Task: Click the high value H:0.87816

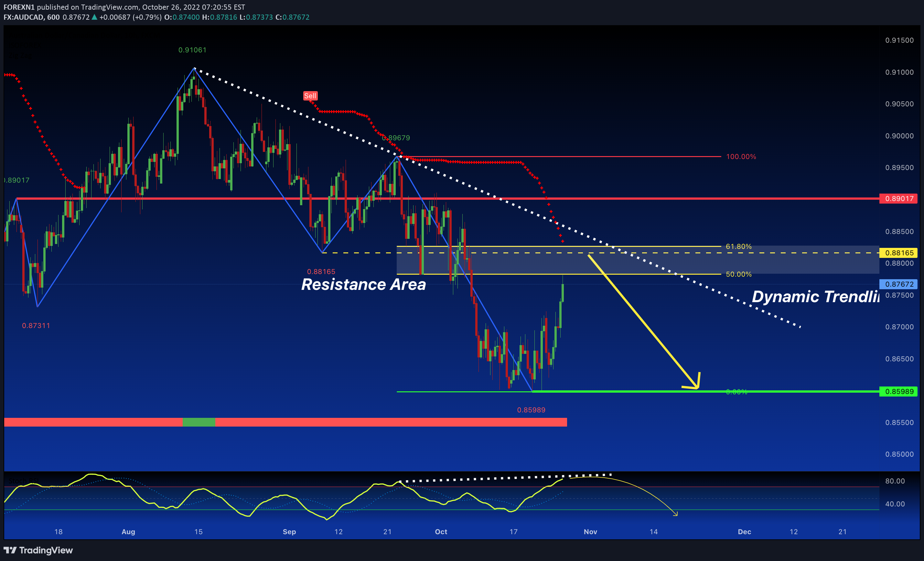Action: point(220,17)
